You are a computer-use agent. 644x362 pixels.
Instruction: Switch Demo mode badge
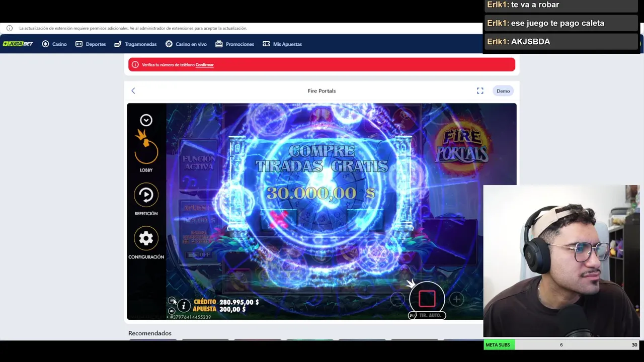[x=503, y=91]
